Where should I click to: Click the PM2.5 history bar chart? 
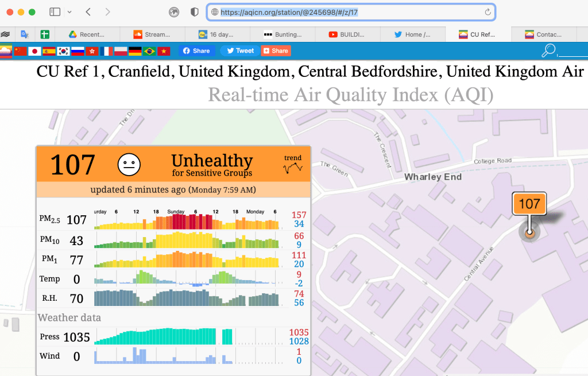(x=187, y=220)
